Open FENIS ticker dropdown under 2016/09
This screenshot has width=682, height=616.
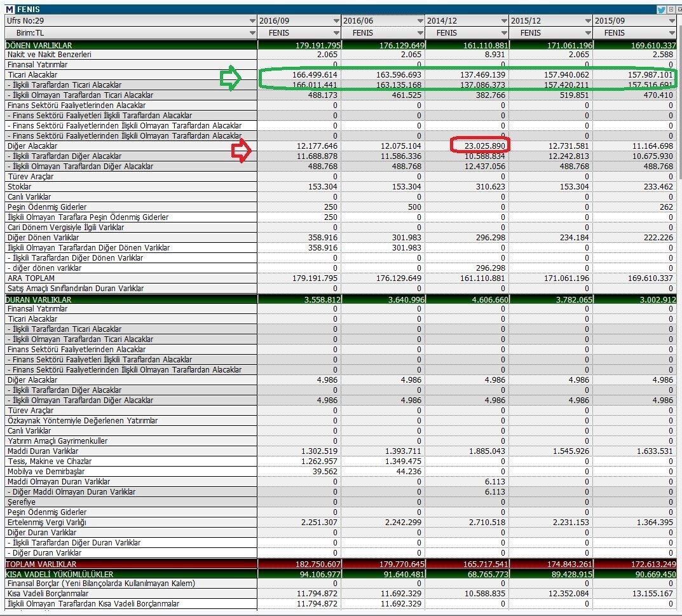(x=336, y=33)
